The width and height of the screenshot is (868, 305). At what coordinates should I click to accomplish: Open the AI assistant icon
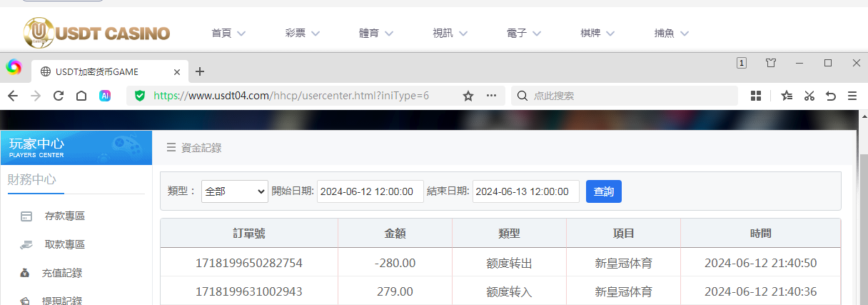pyautogui.click(x=105, y=96)
